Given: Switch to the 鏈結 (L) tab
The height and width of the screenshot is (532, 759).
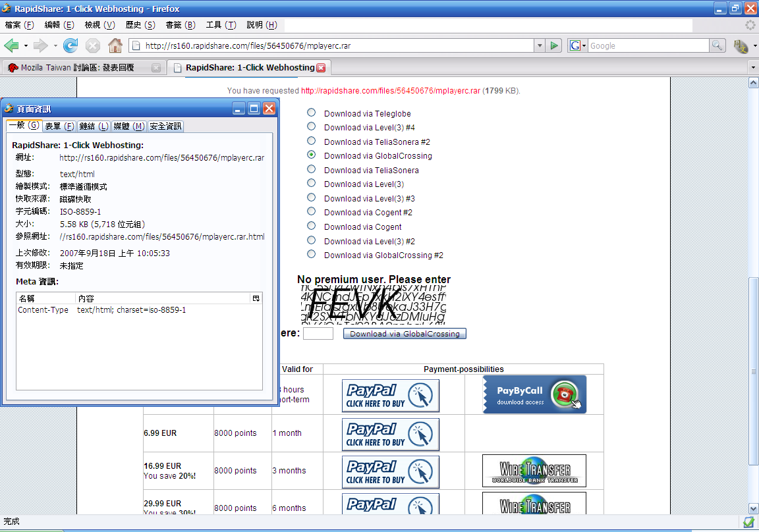Looking at the screenshot, I should pyautogui.click(x=94, y=126).
